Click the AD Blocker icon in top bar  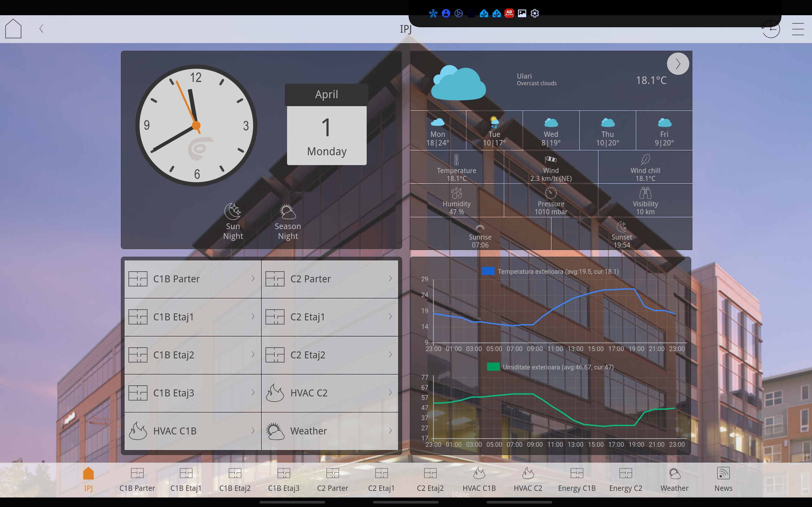(x=509, y=13)
